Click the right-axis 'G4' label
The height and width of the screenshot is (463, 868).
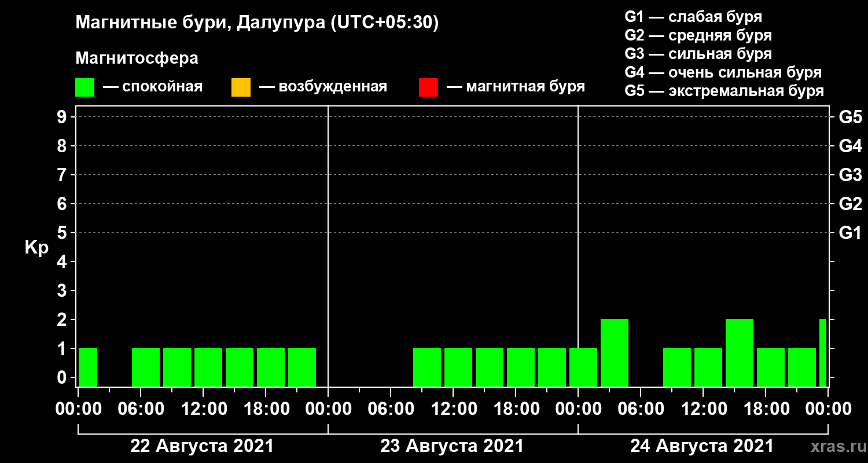(x=850, y=146)
